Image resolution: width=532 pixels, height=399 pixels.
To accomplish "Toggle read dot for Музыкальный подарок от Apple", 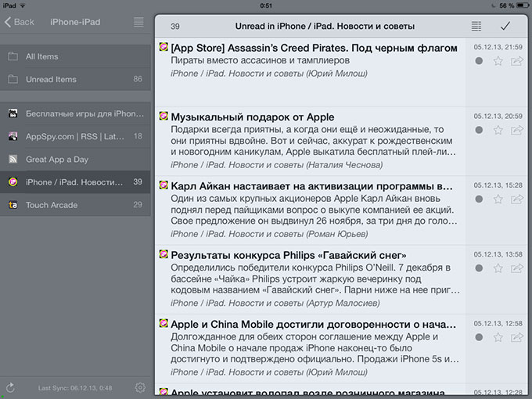I will point(479,130).
